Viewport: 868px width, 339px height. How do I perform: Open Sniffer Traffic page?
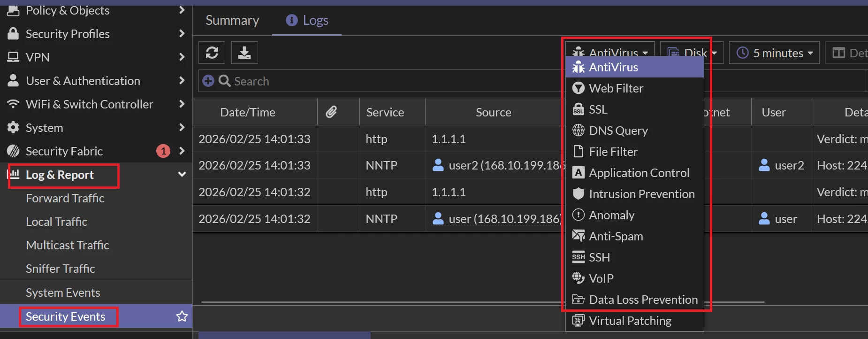coord(61,269)
